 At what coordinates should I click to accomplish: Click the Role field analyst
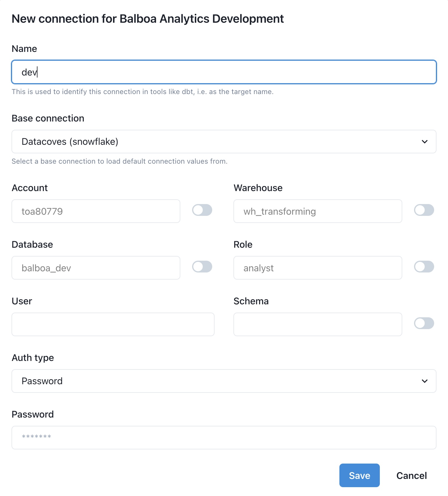(x=318, y=268)
